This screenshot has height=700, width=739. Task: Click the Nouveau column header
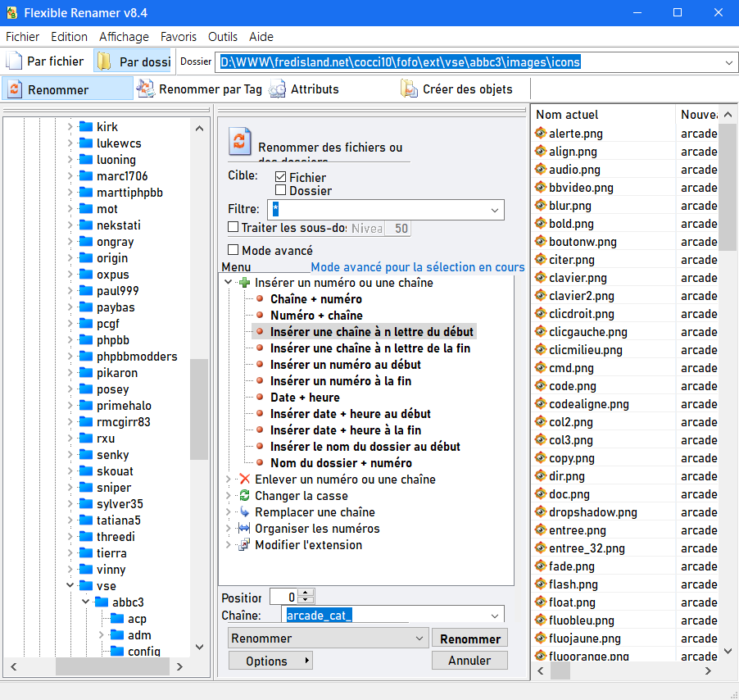coord(699,115)
